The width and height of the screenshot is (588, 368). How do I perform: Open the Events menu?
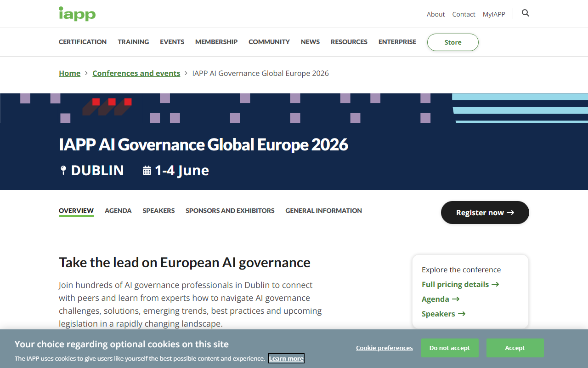(172, 42)
